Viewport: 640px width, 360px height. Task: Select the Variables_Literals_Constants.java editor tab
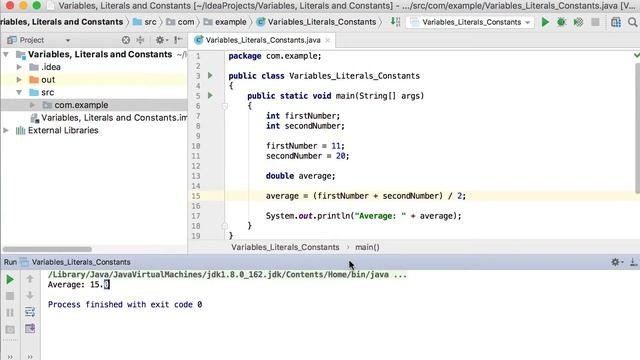(x=263, y=40)
